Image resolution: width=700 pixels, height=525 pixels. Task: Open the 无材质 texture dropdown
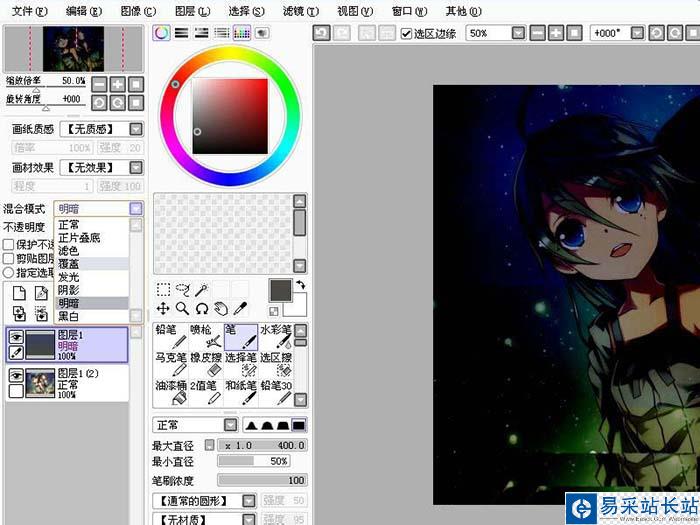coord(249,519)
